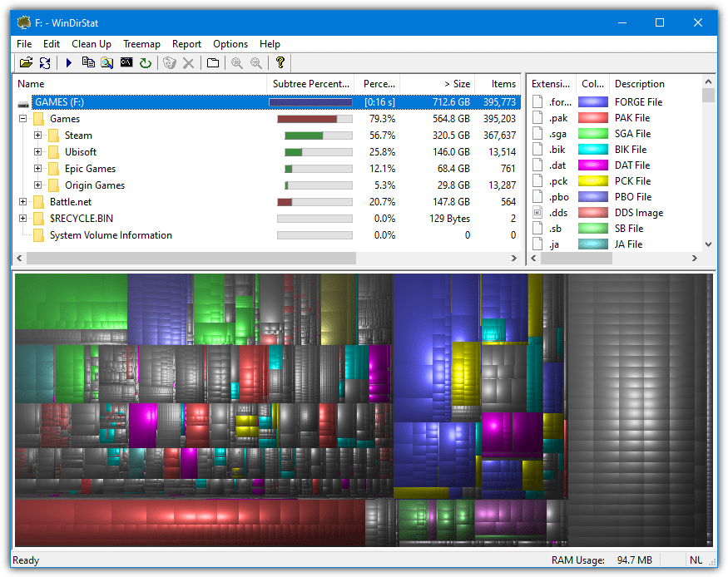This screenshot has width=728, height=577.
Task: Sort by the Size column header
Action: tap(437, 84)
